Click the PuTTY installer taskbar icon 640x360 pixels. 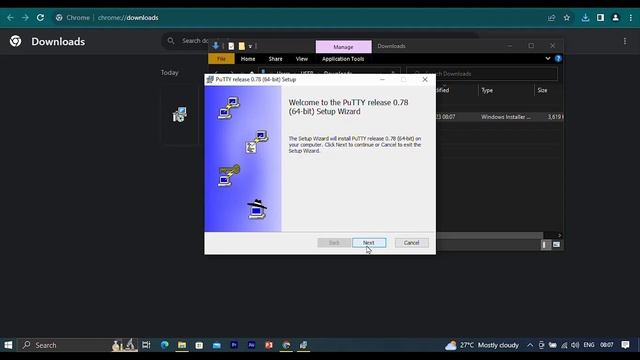303,345
